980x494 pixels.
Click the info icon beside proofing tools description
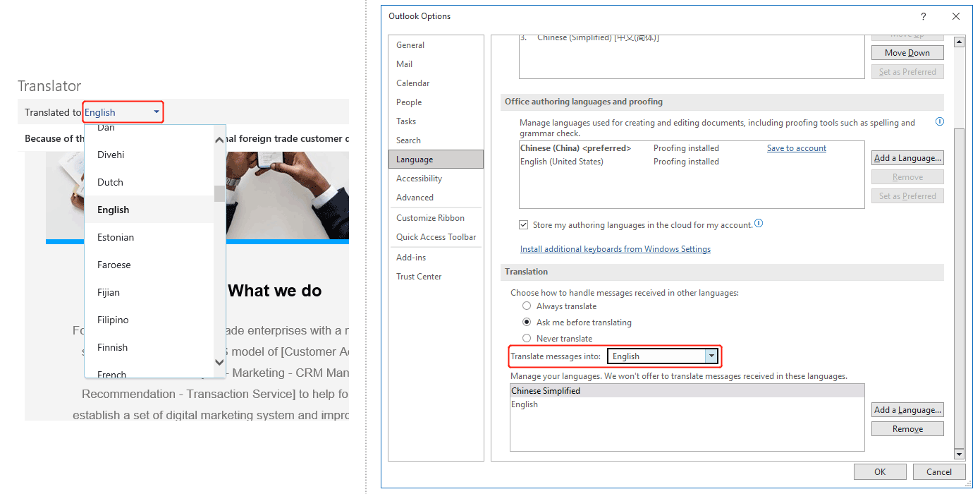(939, 121)
